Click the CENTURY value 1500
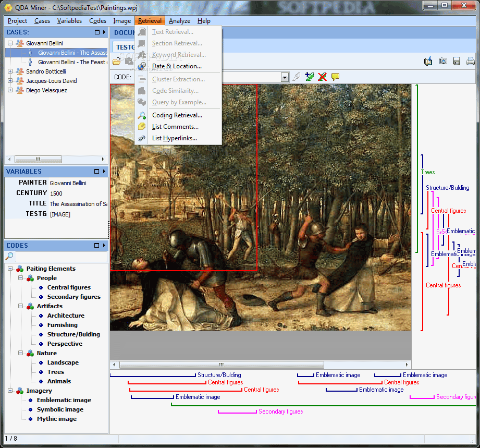 click(56, 193)
